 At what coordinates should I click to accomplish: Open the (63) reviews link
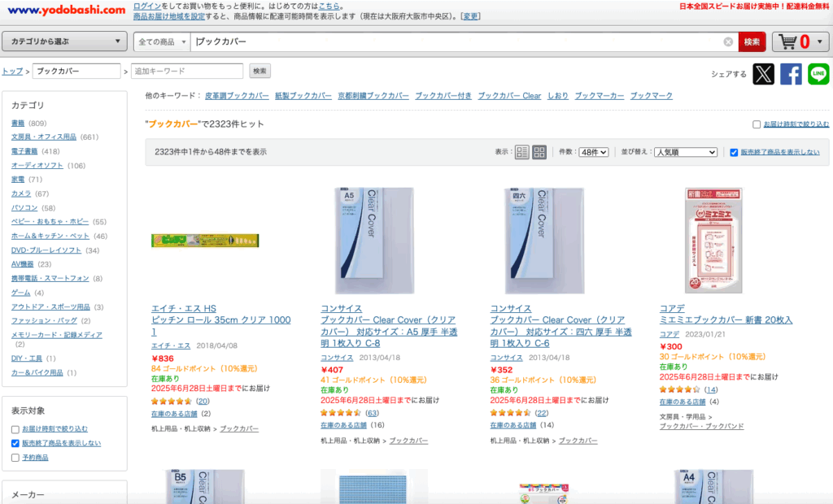pos(372,413)
